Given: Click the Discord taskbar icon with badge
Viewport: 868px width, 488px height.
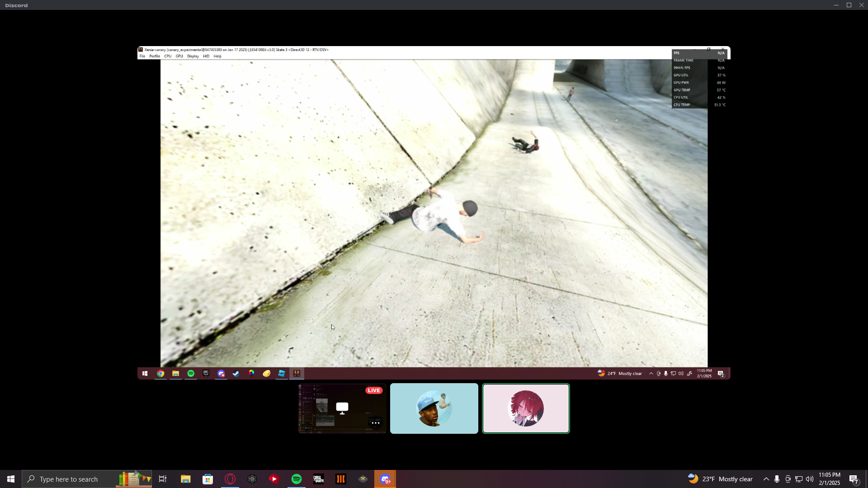Looking at the screenshot, I should click(x=385, y=479).
